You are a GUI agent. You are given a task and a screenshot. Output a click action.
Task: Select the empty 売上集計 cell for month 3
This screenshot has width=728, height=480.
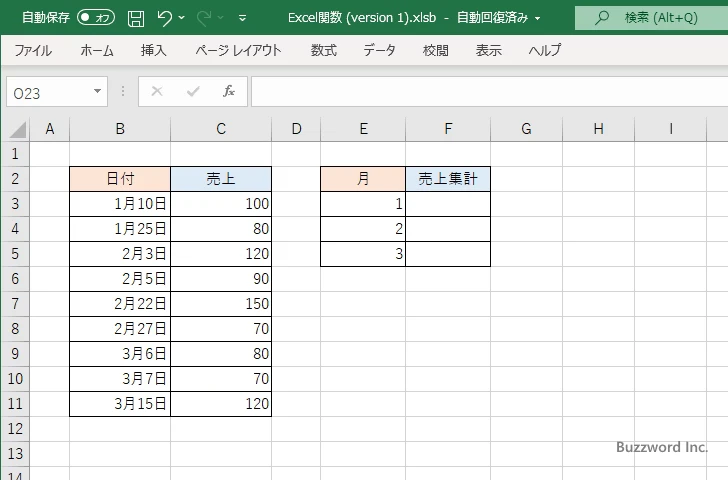tap(448, 254)
